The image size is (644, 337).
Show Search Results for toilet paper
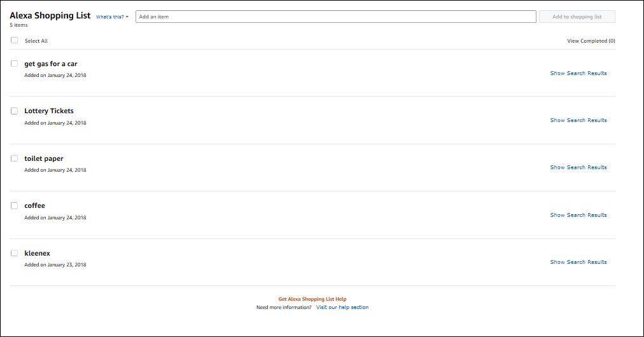578,167
